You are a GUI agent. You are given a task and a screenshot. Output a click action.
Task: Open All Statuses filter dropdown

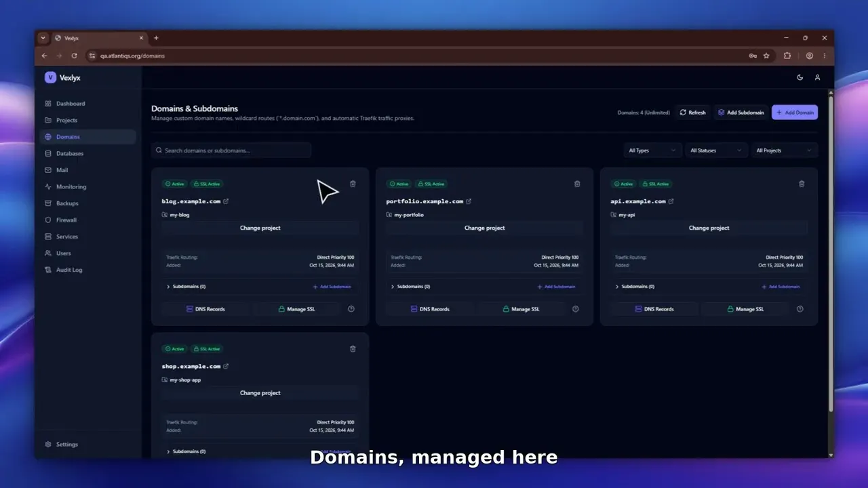(716, 150)
